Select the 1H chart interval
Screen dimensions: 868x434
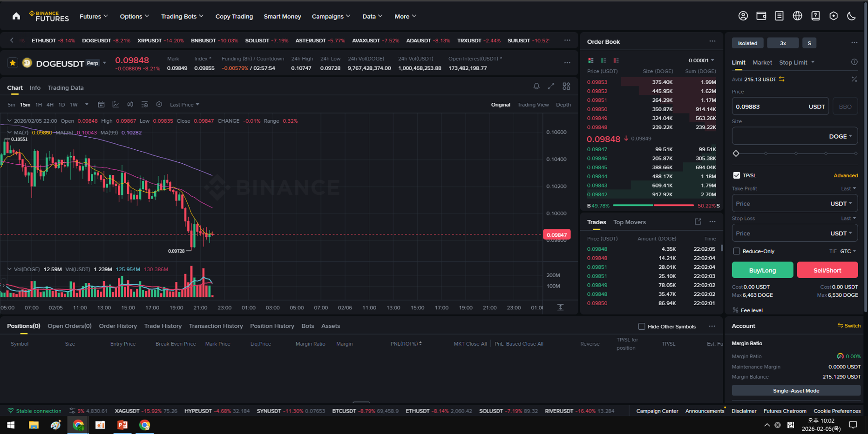pyautogui.click(x=39, y=105)
